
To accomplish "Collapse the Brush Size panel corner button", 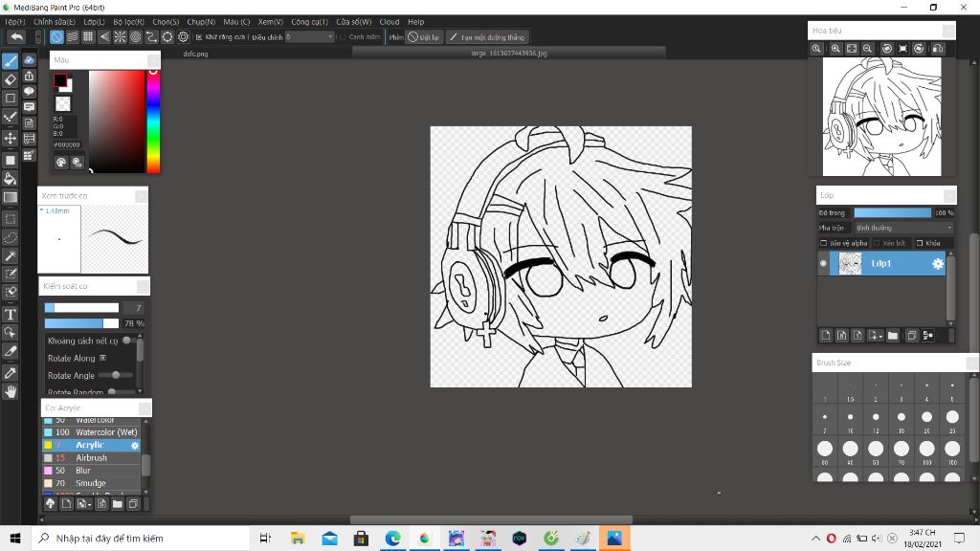I will (972, 363).
